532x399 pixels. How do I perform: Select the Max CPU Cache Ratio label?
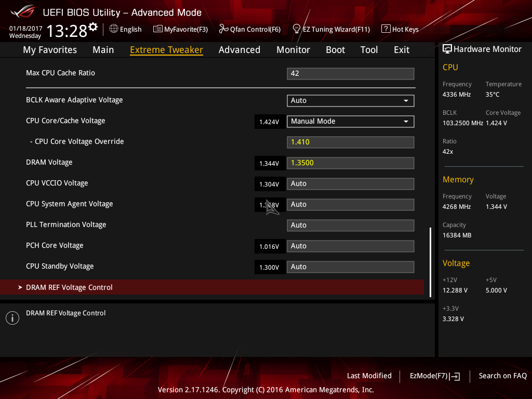60,73
